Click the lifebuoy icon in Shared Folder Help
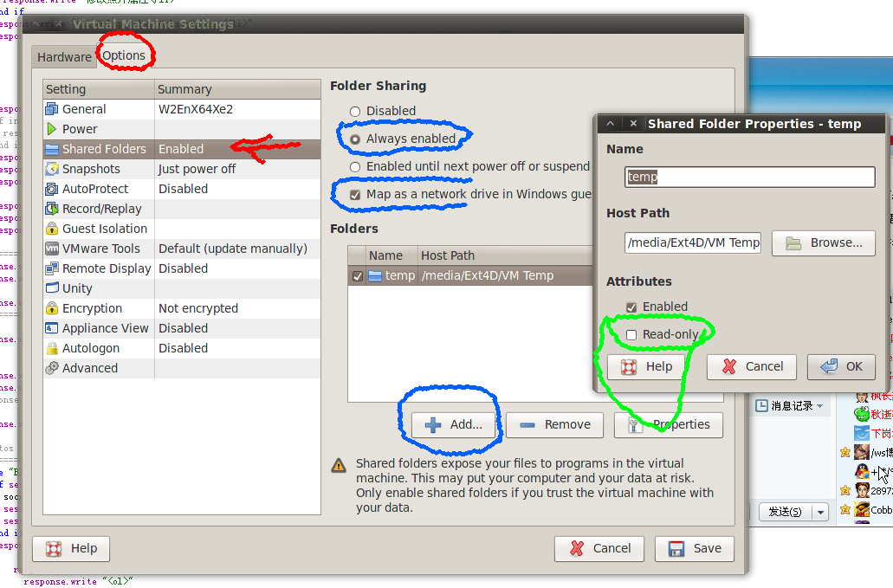The width and height of the screenshot is (893, 588). (629, 366)
